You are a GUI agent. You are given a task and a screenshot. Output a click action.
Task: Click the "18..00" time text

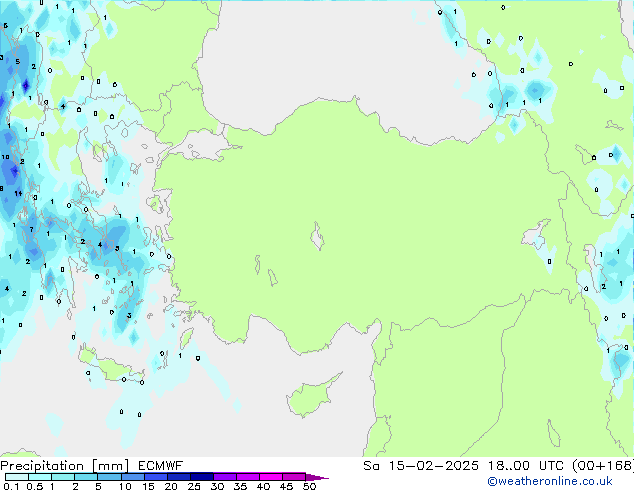pyautogui.click(x=509, y=466)
